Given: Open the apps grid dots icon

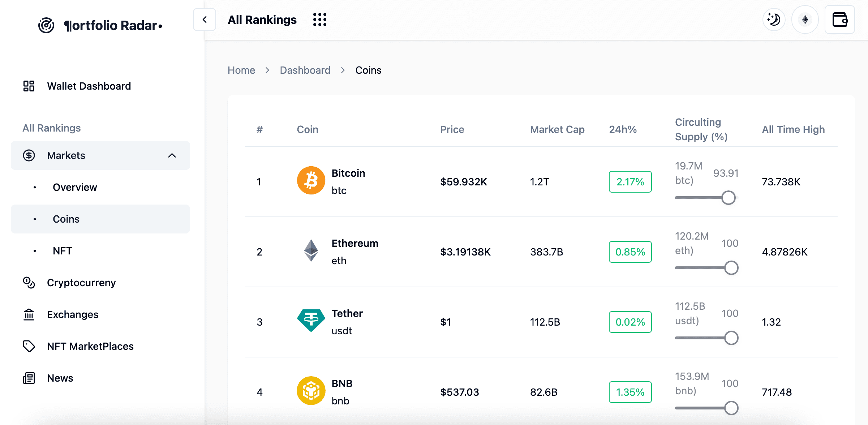Looking at the screenshot, I should pyautogui.click(x=320, y=20).
